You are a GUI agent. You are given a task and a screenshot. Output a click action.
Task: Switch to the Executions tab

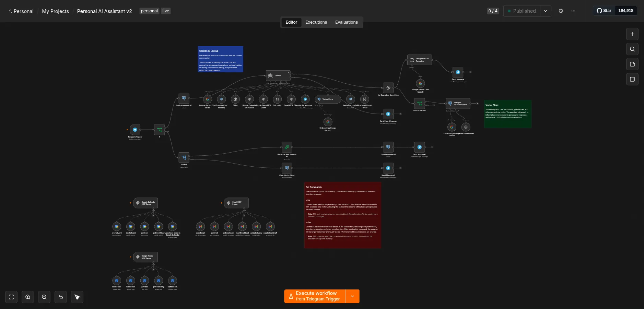click(316, 22)
